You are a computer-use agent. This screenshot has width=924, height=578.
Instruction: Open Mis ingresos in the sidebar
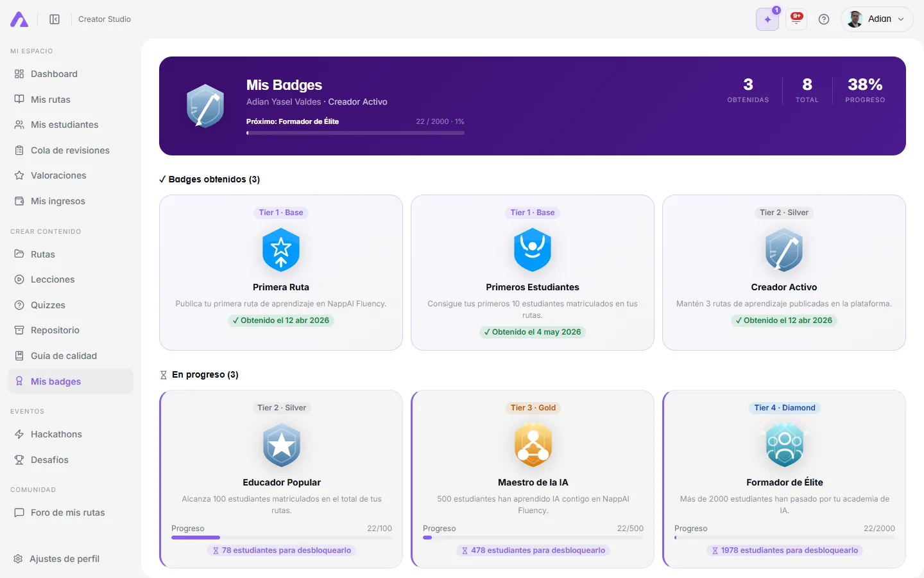pyautogui.click(x=71, y=201)
